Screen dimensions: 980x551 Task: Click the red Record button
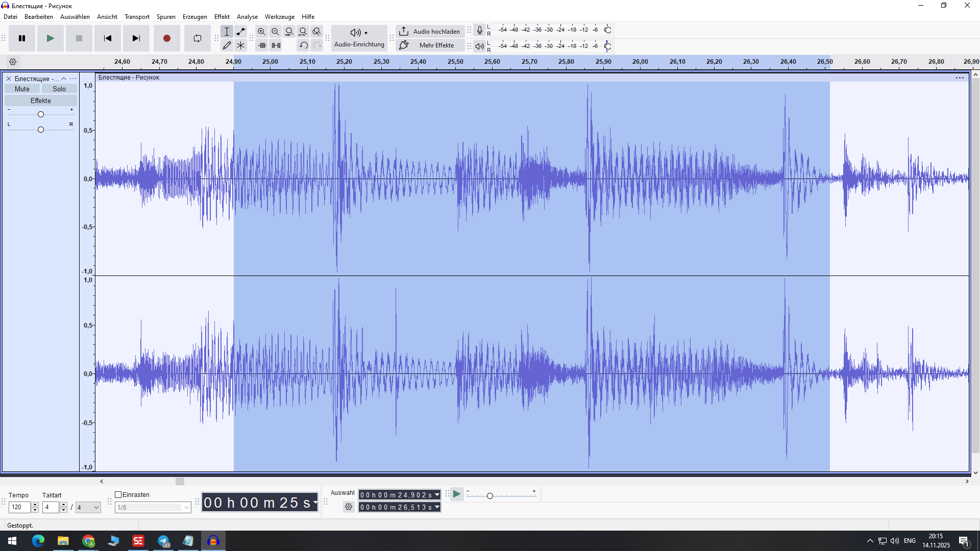point(167,38)
